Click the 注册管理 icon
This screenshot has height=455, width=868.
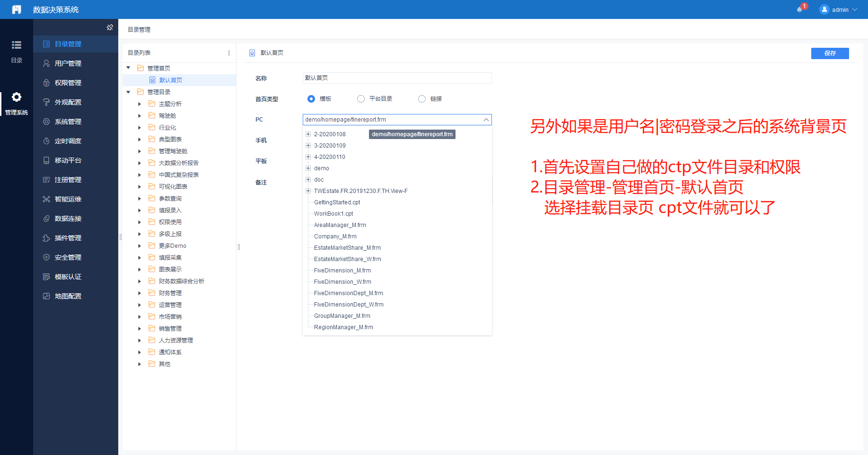pyautogui.click(x=46, y=180)
